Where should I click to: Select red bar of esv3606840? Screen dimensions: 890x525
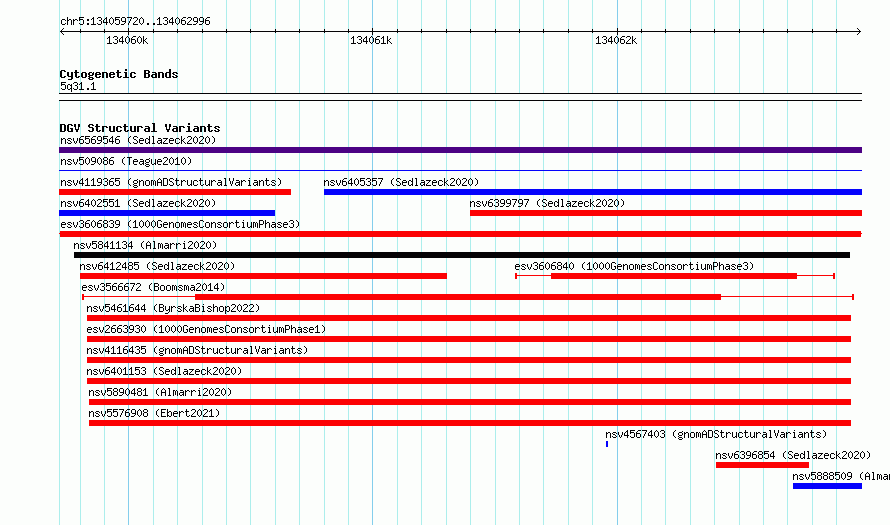pyautogui.click(x=674, y=276)
